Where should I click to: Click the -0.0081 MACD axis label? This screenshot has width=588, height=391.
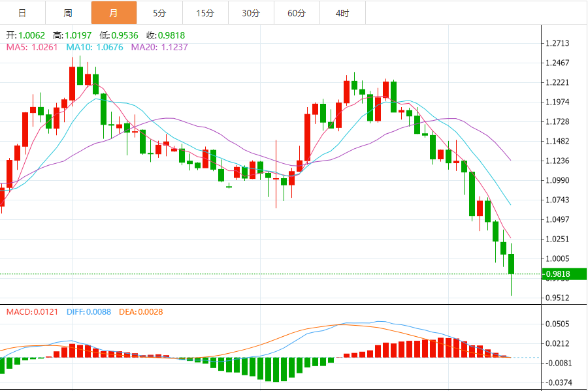click(559, 364)
